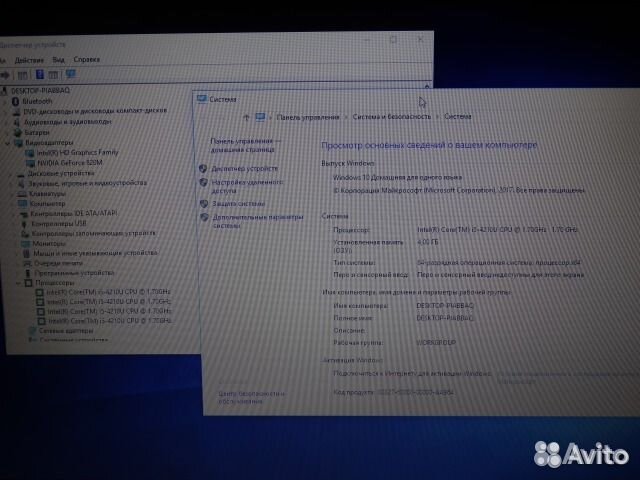Click the Компьютер category icon
Image resolution: width=640 pixels, height=480 pixels.
[x=22, y=204]
